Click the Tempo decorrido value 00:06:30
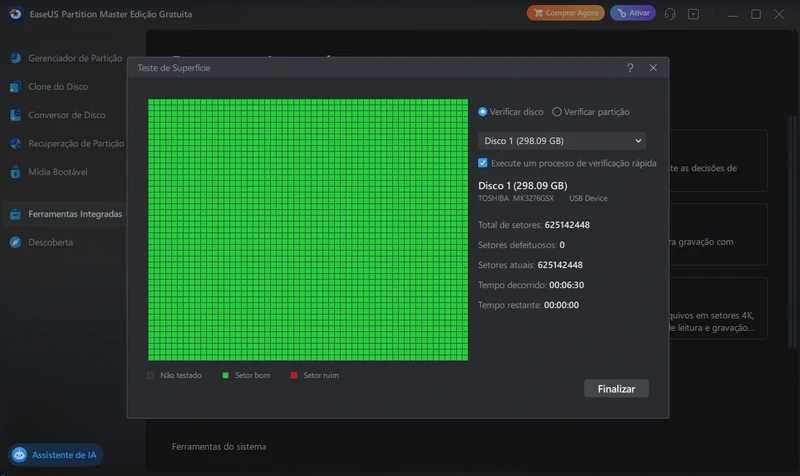The image size is (800, 476). pyautogui.click(x=567, y=285)
